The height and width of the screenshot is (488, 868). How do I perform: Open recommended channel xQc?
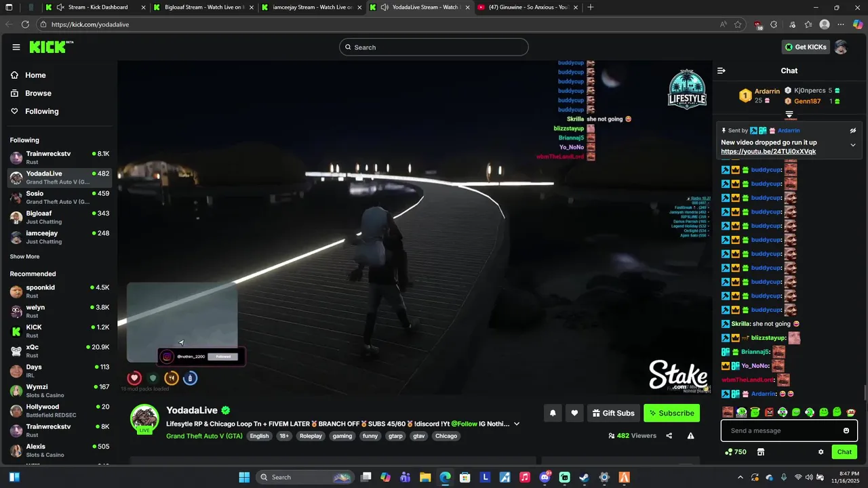click(x=60, y=351)
